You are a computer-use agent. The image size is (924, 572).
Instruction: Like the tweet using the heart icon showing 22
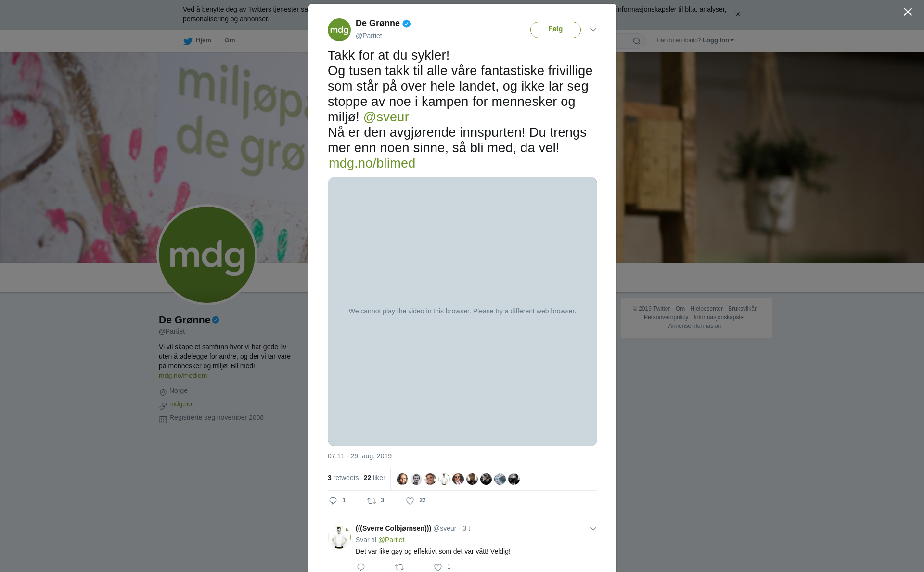tap(410, 501)
